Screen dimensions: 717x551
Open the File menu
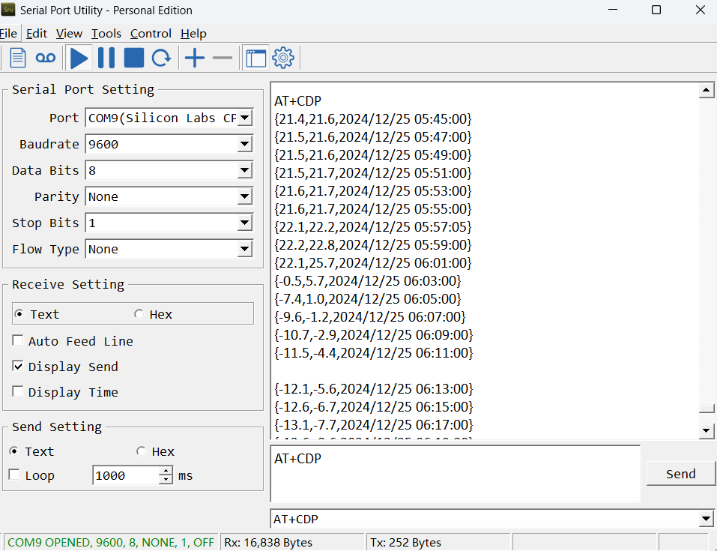8,33
